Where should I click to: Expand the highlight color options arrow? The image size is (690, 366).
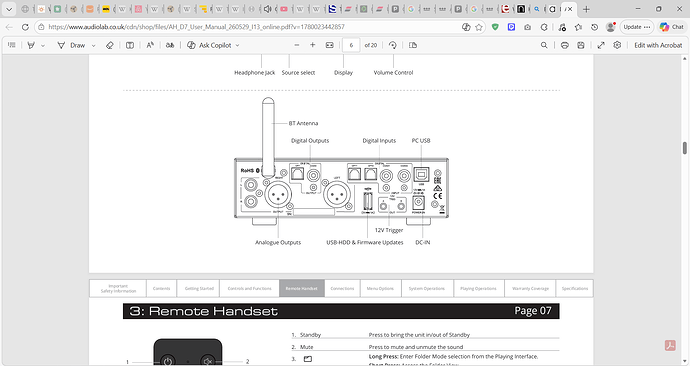pyautogui.click(x=43, y=45)
